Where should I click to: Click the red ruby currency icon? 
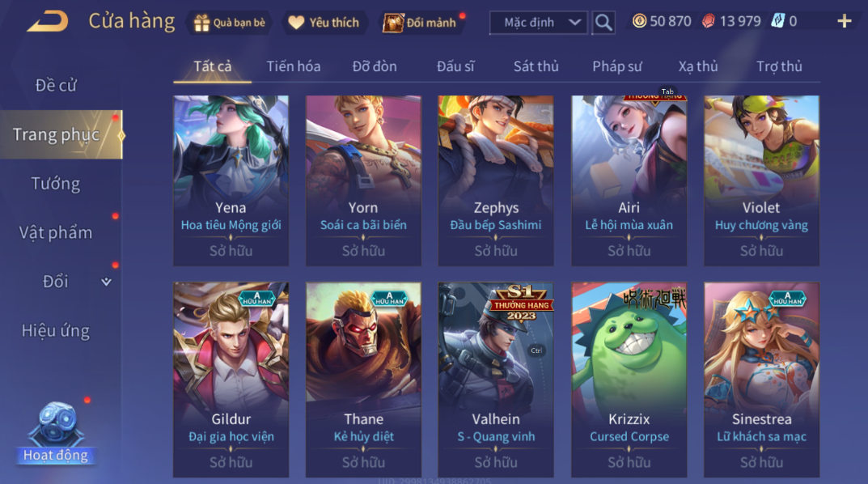click(x=708, y=21)
